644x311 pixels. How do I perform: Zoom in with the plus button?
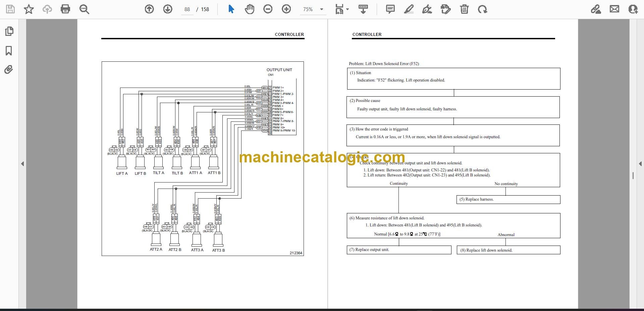click(286, 9)
